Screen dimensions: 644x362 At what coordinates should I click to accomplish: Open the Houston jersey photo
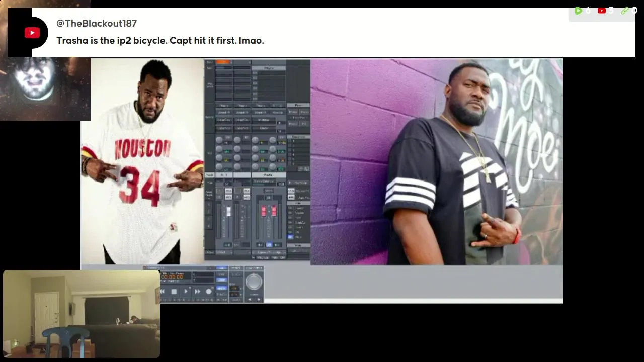click(x=142, y=161)
